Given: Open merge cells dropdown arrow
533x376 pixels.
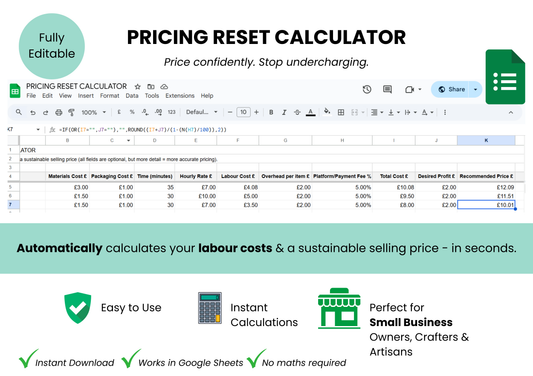Looking at the screenshot, I should [x=363, y=113].
